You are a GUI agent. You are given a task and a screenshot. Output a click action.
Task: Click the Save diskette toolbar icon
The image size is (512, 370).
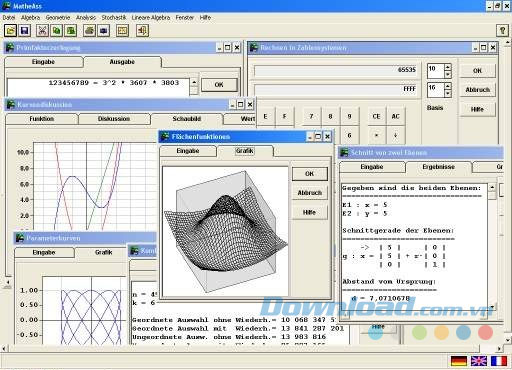[x=25, y=31]
